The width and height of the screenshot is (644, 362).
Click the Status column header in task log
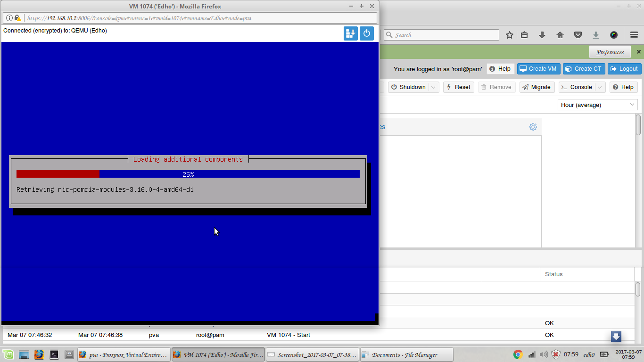pyautogui.click(x=587, y=274)
